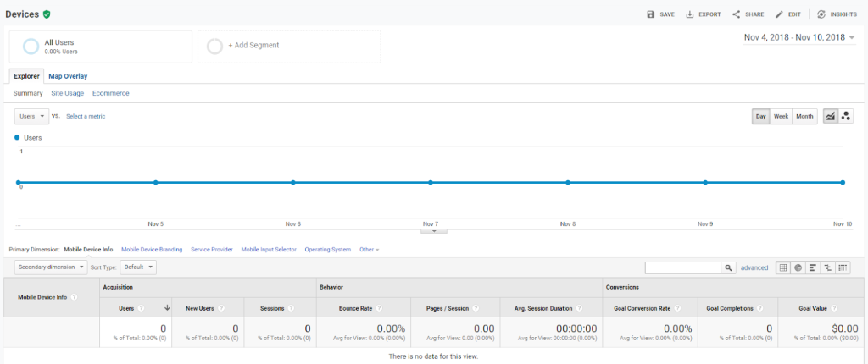Set graph interval to Day
The width and height of the screenshot is (868, 364).
click(x=761, y=116)
